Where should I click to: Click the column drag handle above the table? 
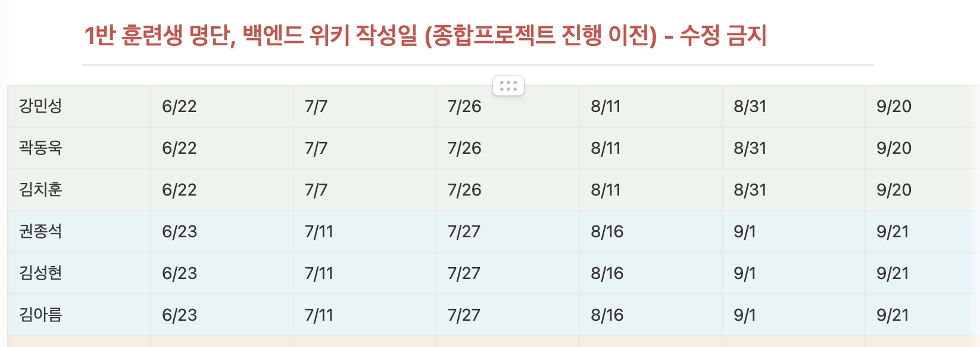(x=508, y=86)
